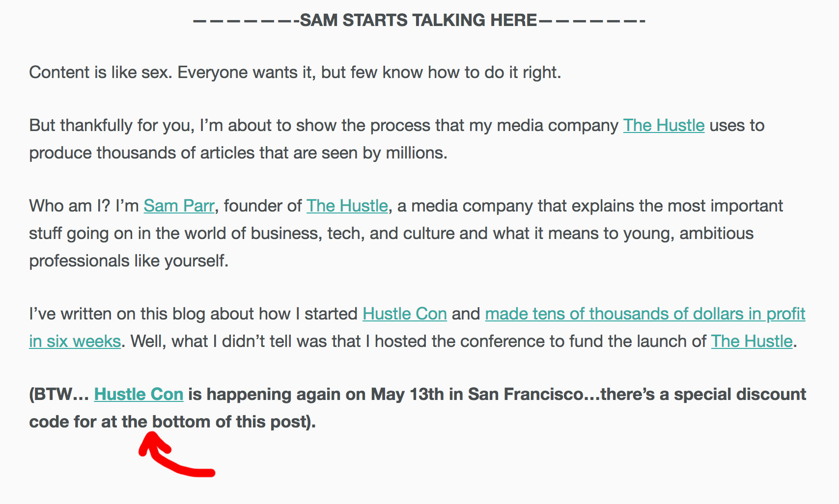Open The Hustle link after 'launch of'
839x504 pixels.
(x=752, y=342)
